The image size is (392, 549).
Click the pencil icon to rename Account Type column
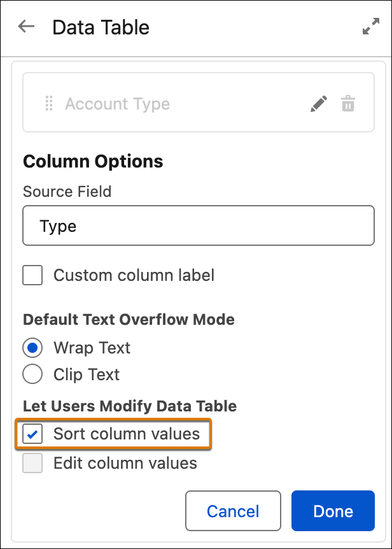(319, 103)
